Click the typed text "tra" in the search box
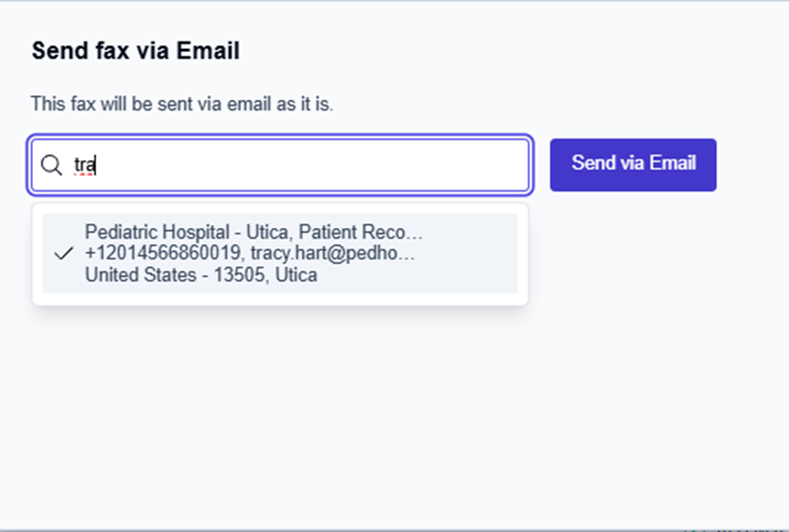This screenshot has height=532, width=789. [85, 165]
